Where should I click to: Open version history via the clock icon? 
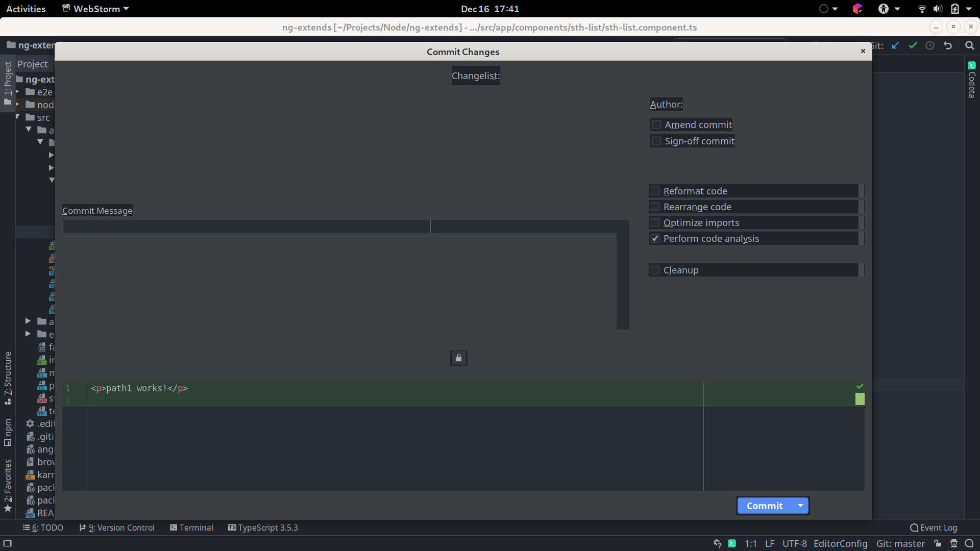tap(930, 45)
